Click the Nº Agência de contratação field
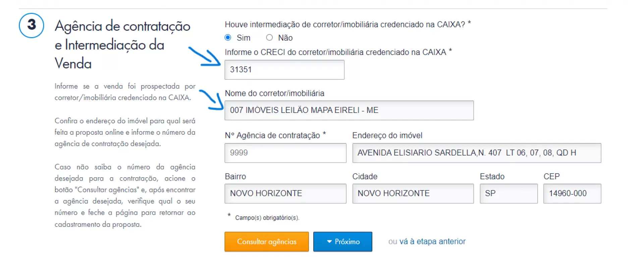The width and height of the screenshot is (644, 258). point(285,153)
